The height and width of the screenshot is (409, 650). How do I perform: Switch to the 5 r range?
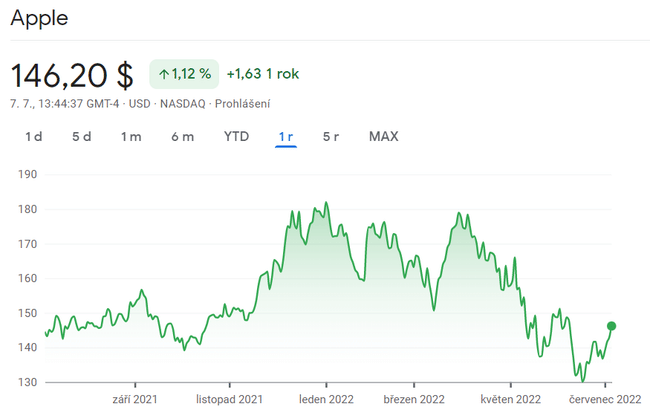331,137
